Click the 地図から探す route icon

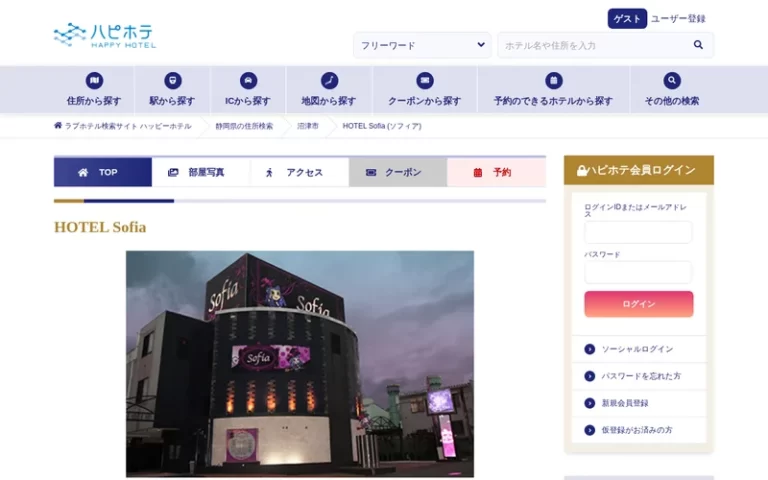(x=329, y=80)
